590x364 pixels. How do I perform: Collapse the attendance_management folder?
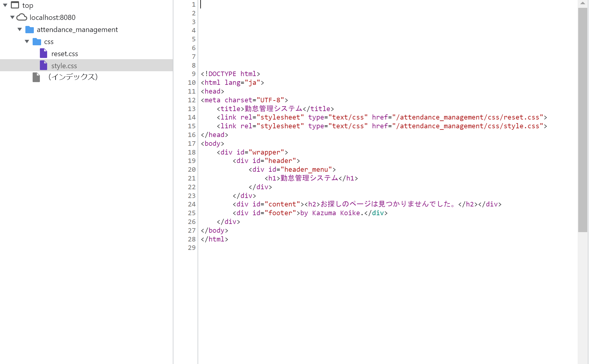tap(19, 29)
